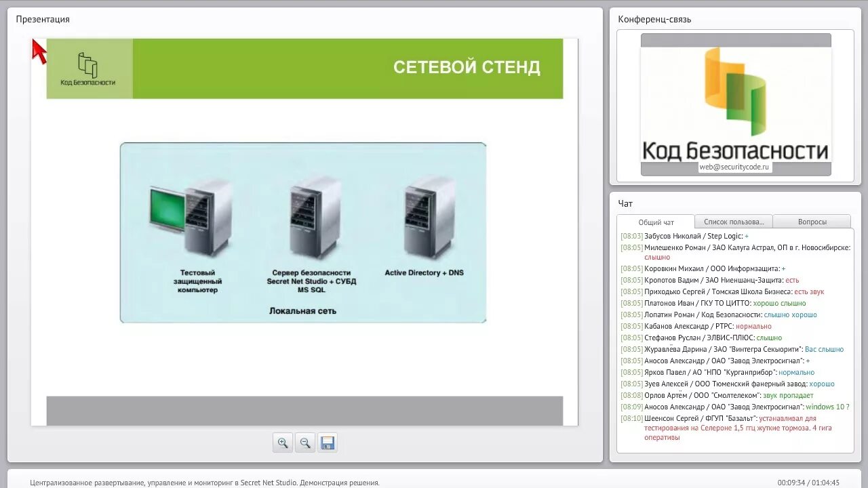
Task: Switch to the Список пользователей tab
Action: [734, 222]
